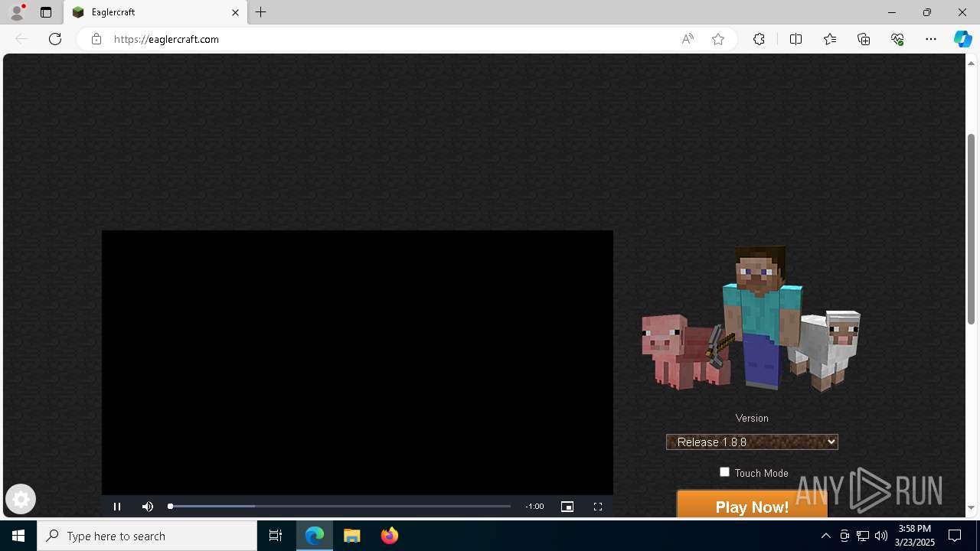
Task: Open the settings gear on page
Action: tap(21, 500)
